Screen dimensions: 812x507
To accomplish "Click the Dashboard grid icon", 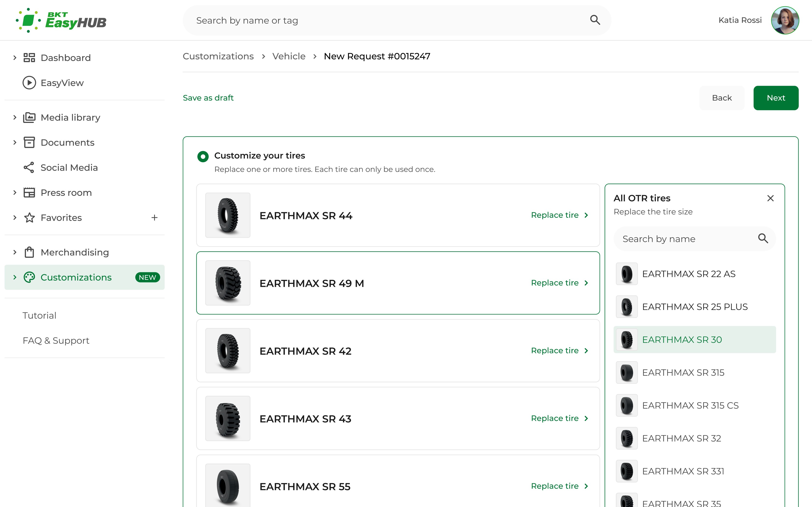I will 29,58.
